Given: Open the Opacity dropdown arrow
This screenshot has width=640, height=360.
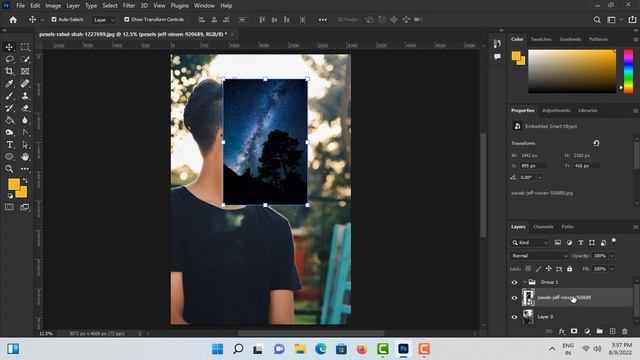Looking at the screenshot, I should (x=612, y=256).
